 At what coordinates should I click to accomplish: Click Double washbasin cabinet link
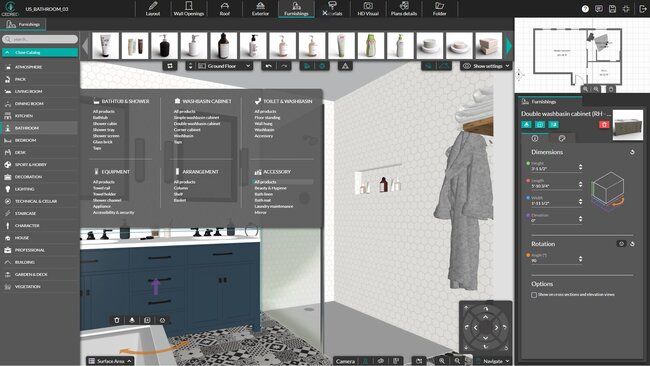click(x=197, y=124)
